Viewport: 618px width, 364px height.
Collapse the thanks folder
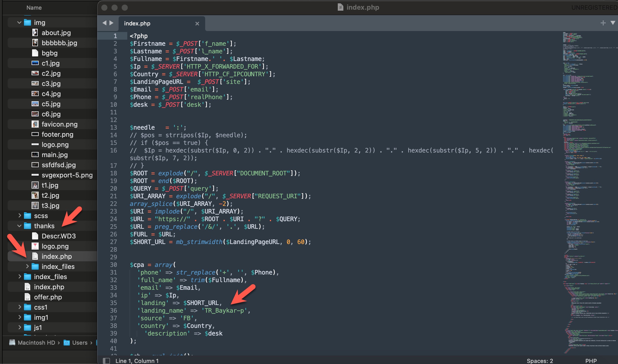tap(19, 226)
